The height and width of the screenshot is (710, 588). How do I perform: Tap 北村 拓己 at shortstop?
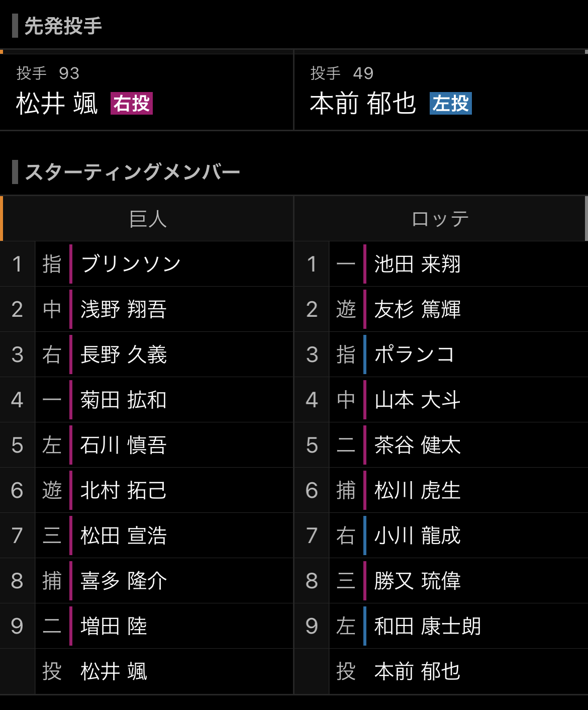[124, 490]
